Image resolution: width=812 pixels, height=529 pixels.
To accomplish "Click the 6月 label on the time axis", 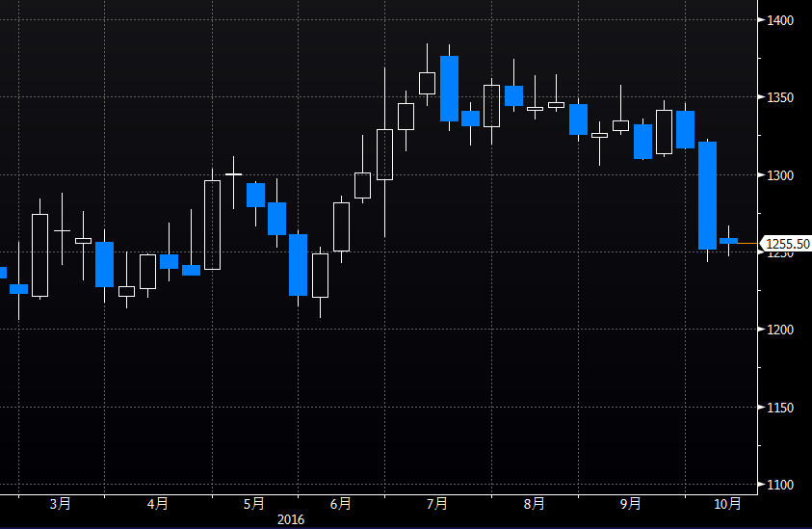I will [x=340, y=503].
